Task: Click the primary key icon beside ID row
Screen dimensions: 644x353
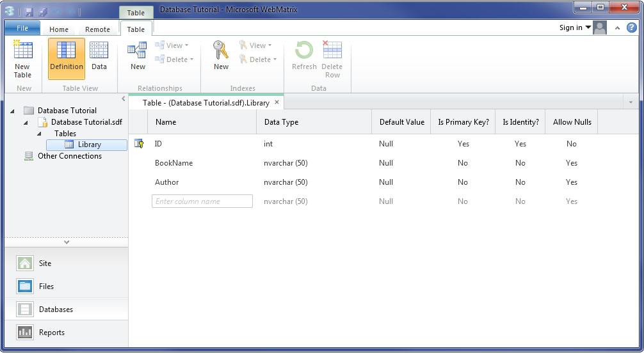Action: pos(139,144)
